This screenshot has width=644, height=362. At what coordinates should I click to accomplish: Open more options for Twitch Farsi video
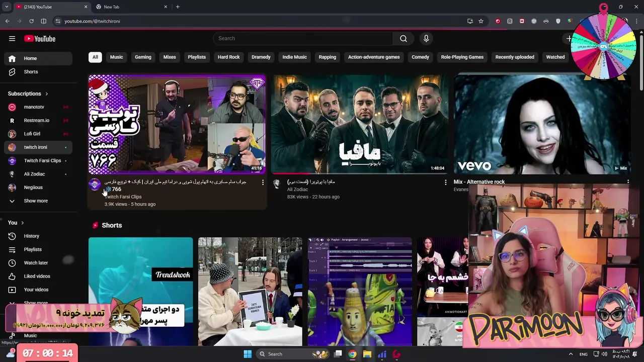(x=263, y=182)
